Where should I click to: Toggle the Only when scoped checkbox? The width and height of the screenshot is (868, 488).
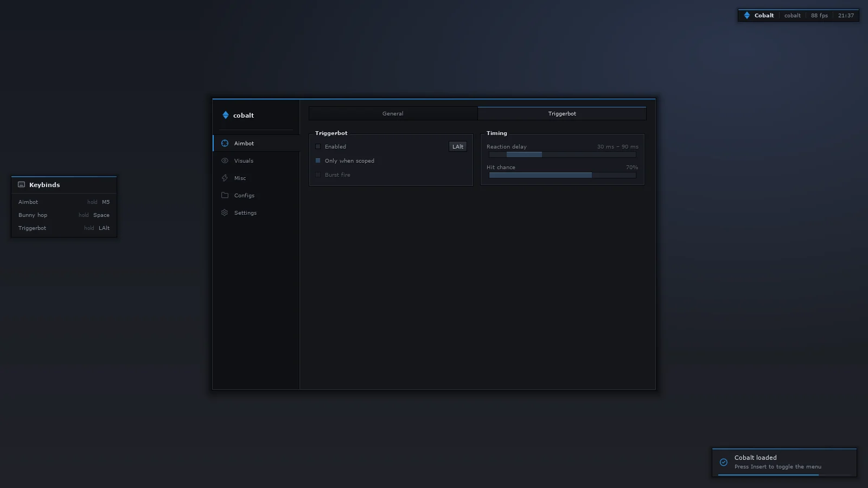318,160
